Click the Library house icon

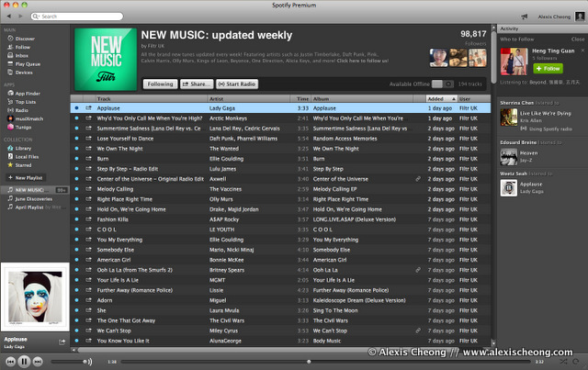point(10,148)
